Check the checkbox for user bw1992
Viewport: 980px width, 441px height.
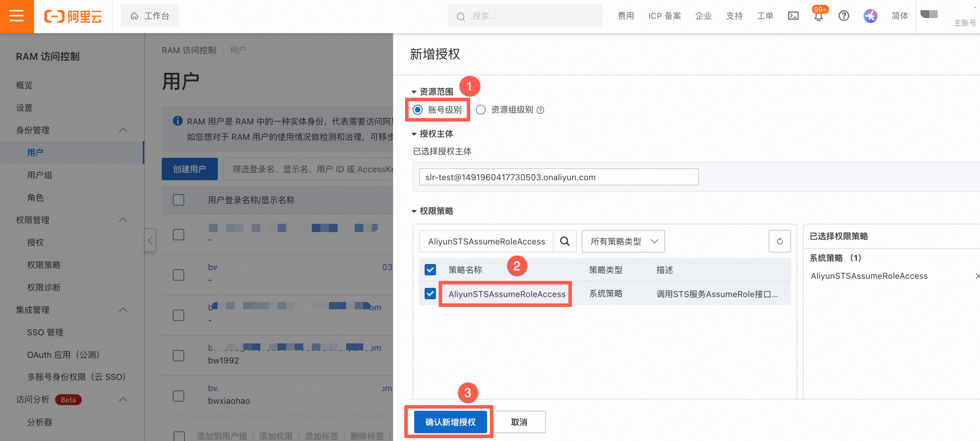tap(179, 355)
